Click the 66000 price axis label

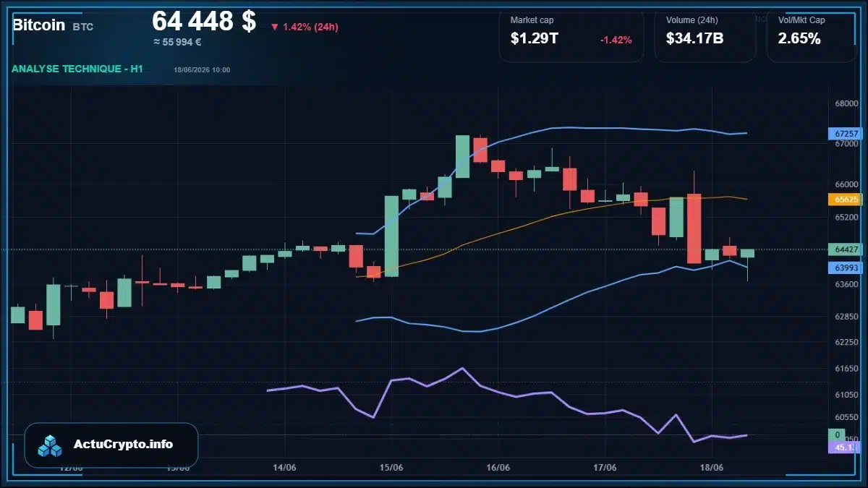coord(846,185)
